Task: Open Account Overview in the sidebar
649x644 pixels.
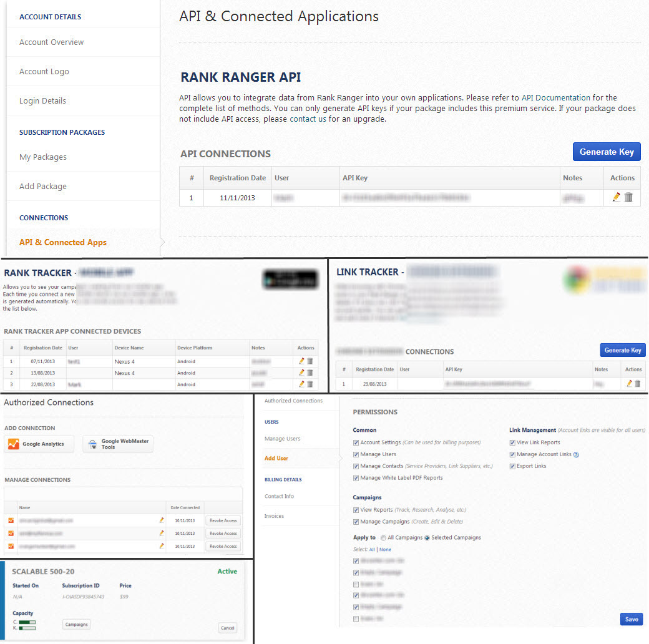Action: [x=51, y=42]
